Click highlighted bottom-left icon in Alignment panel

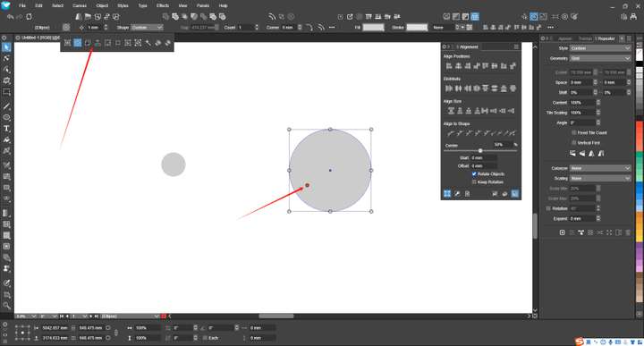click(x=447, y=194)
